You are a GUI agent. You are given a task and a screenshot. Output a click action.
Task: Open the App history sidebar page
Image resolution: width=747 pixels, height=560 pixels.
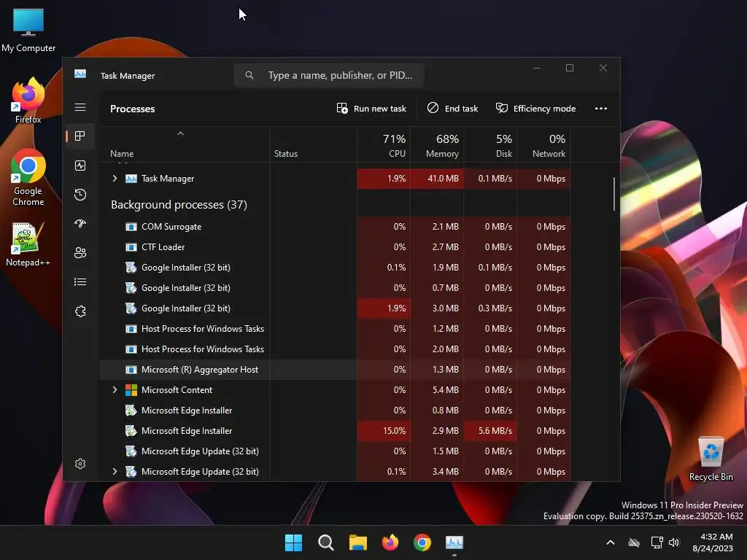click(x=80, y=194)
